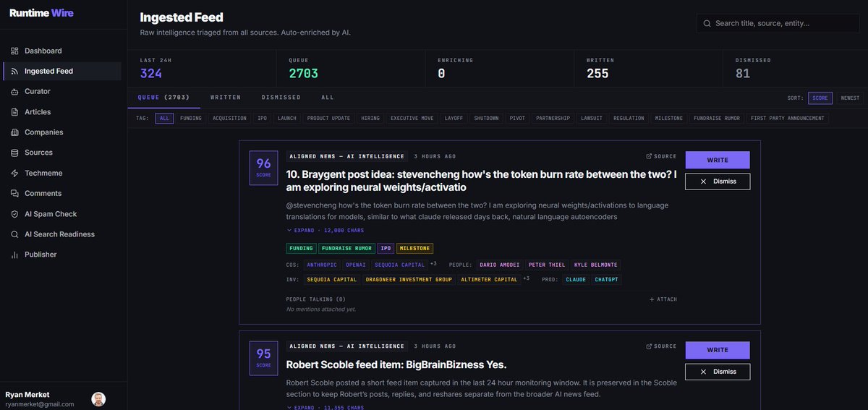This screenshot has width=868, height=410.
Task: Filter by Fundraise Rumor in the tag filter bar
Action: tap(718, 118)
